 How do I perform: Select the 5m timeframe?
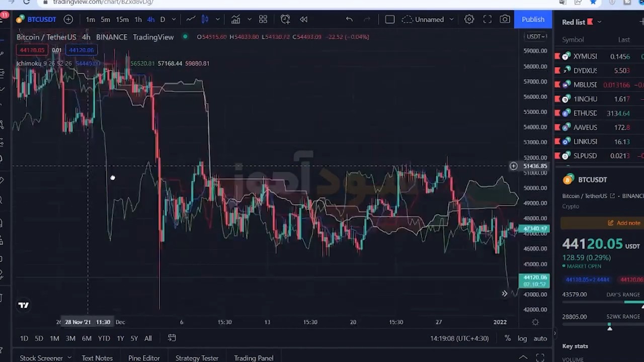tap(105, 20)
